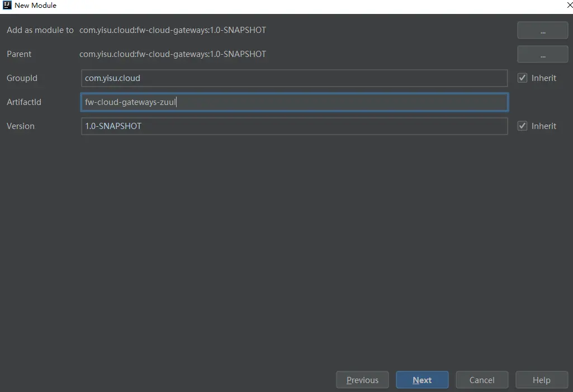The image size is (573, 392).
Task: Select the Version field showing 1.0-SNAPSHOT
Action: (x=294, y=126)
